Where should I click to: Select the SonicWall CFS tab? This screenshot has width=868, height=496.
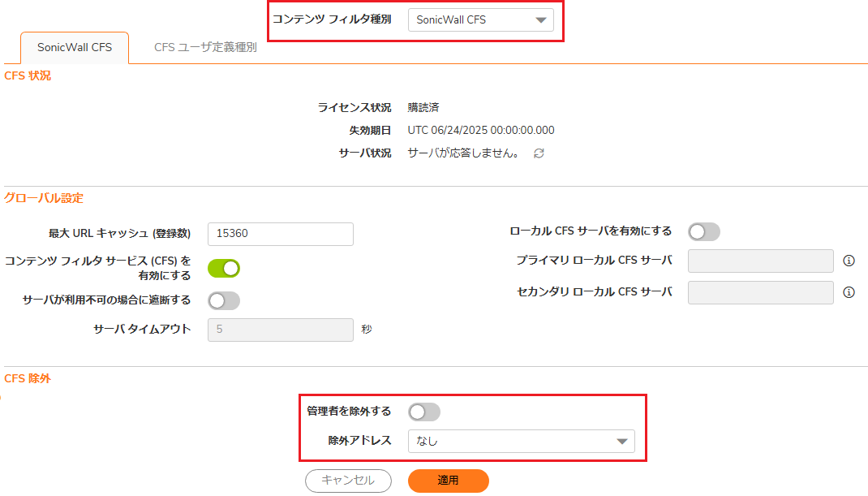point(75,48)
